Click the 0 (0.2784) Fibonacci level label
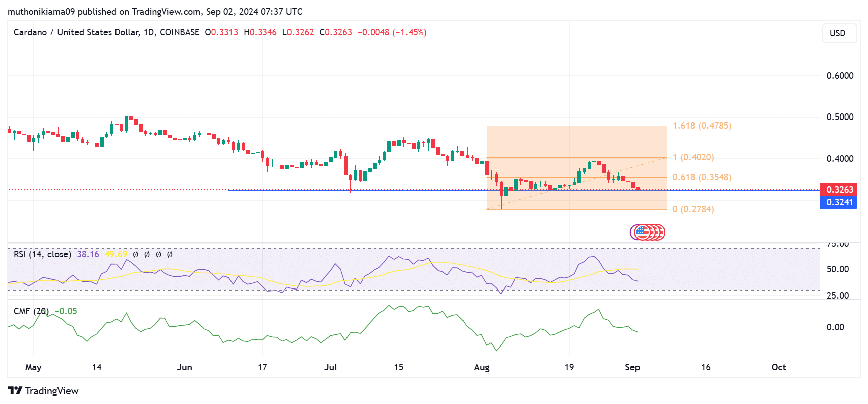Image resolution: width=868 pixels, height=404 pixels. pos(693,209)
